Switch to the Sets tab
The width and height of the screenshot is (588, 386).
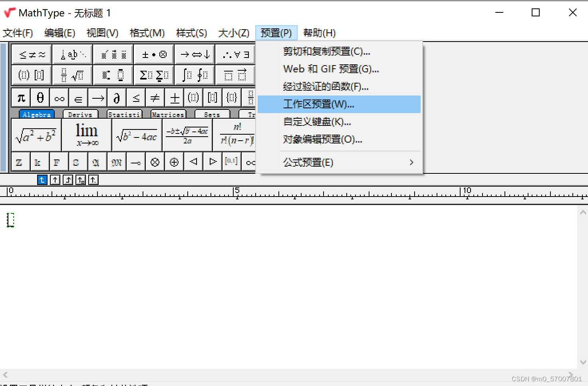(x=212, y=114)
